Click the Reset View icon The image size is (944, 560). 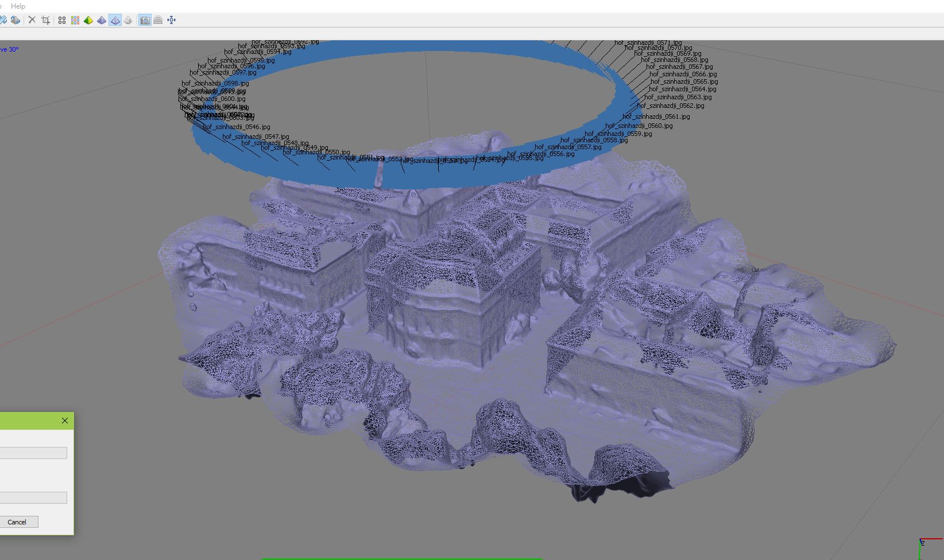(171, 20)
